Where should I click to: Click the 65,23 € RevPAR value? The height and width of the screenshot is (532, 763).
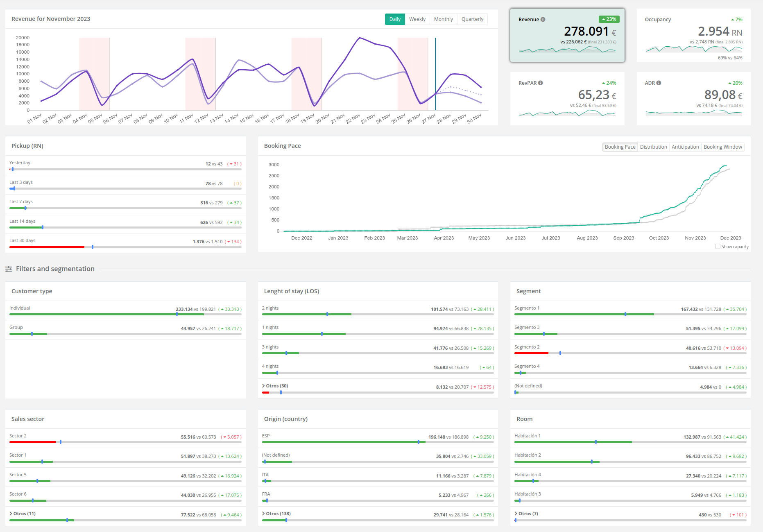tap(597, 95)
